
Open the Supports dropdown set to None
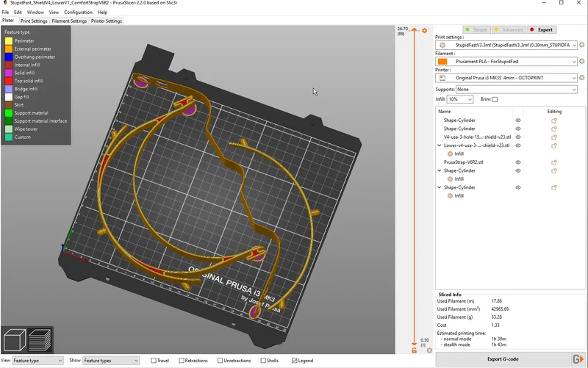(517, 89)
